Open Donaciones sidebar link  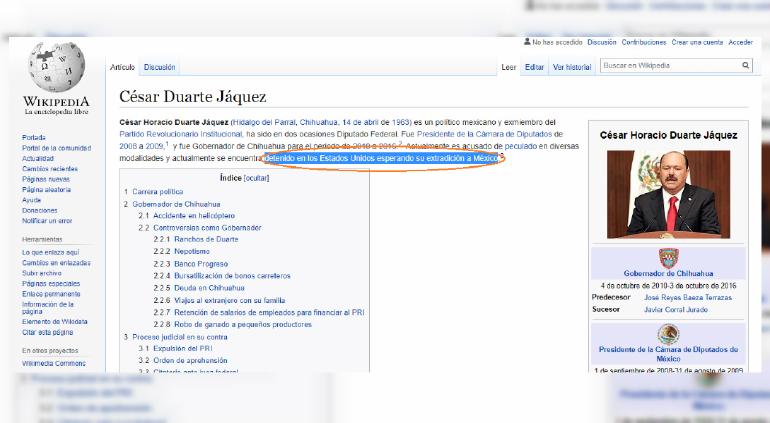(x=40, y=210)
